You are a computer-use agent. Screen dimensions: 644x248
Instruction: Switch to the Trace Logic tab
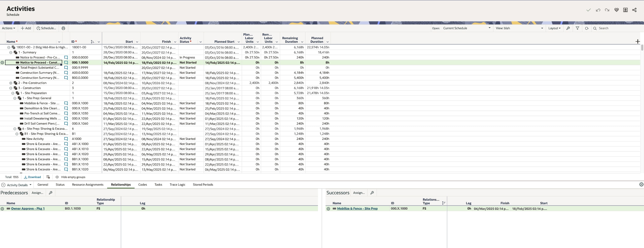177,185
